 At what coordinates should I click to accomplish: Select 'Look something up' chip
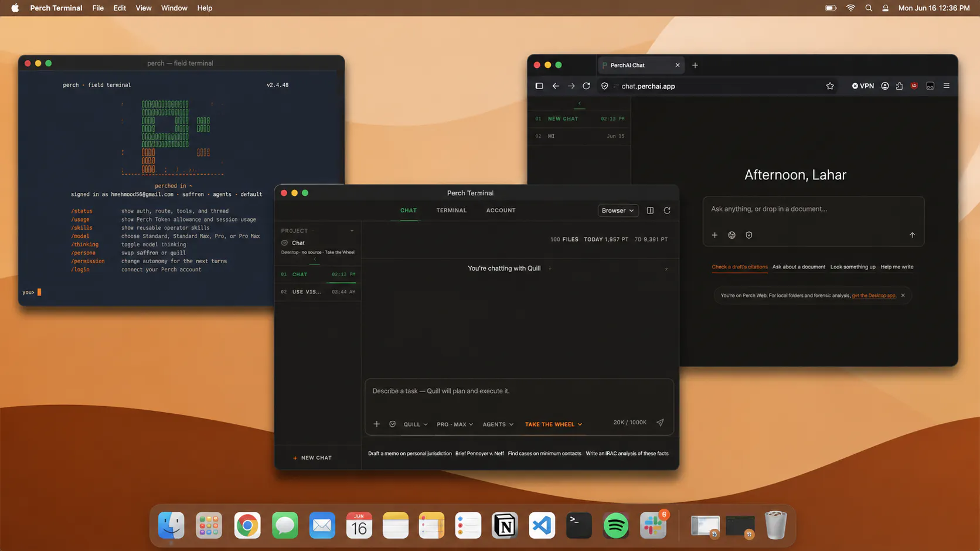point(853,267)
